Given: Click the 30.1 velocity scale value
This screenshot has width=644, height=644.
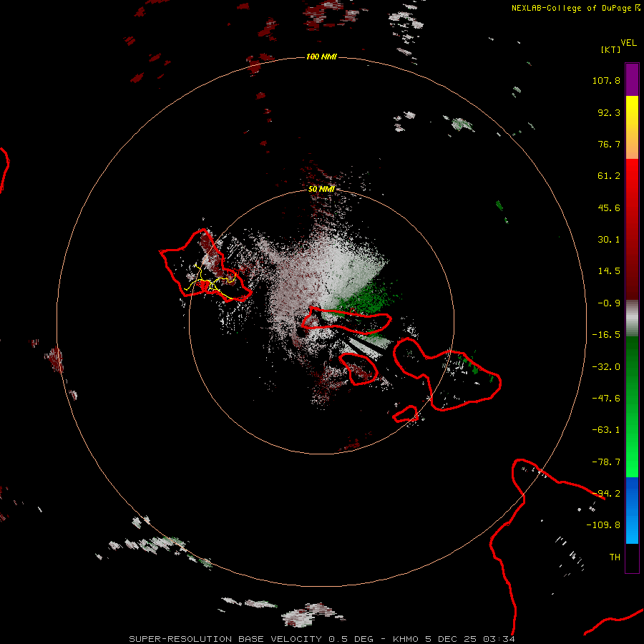Looking at the screenshot, I should (x=609, y=240).
